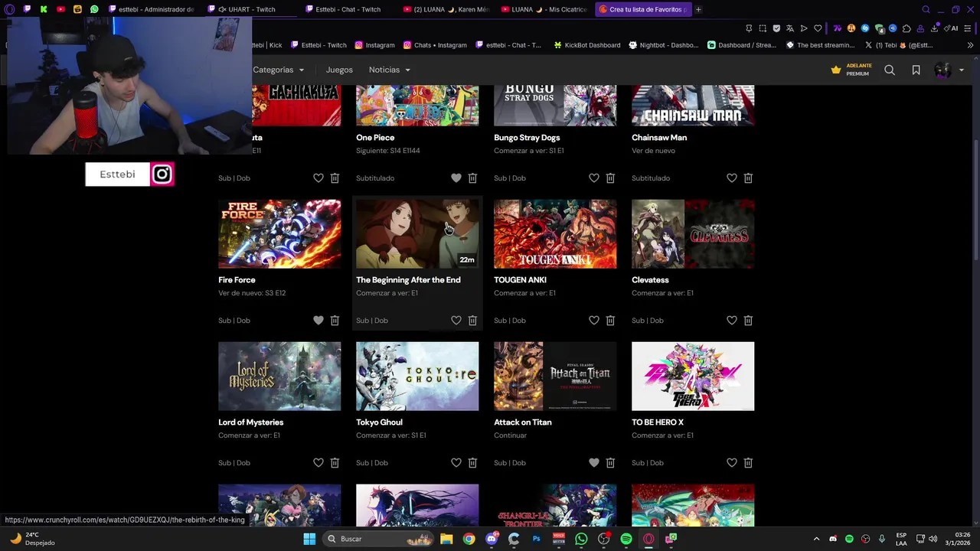Delete One Piece from the list
This screenshot has height=551, width=980.
tap(472, 178)
